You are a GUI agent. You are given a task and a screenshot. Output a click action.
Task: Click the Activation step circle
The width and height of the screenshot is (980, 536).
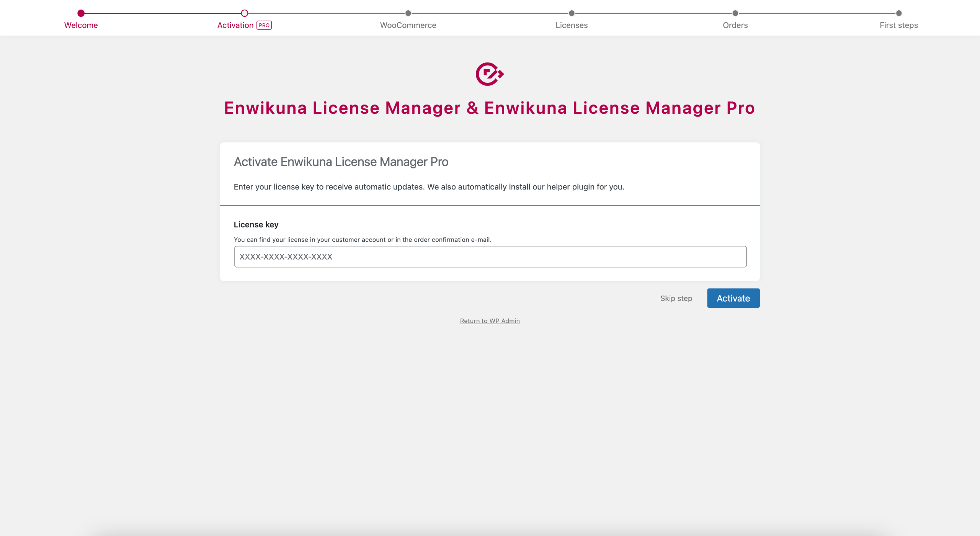(x=244, y=13)
